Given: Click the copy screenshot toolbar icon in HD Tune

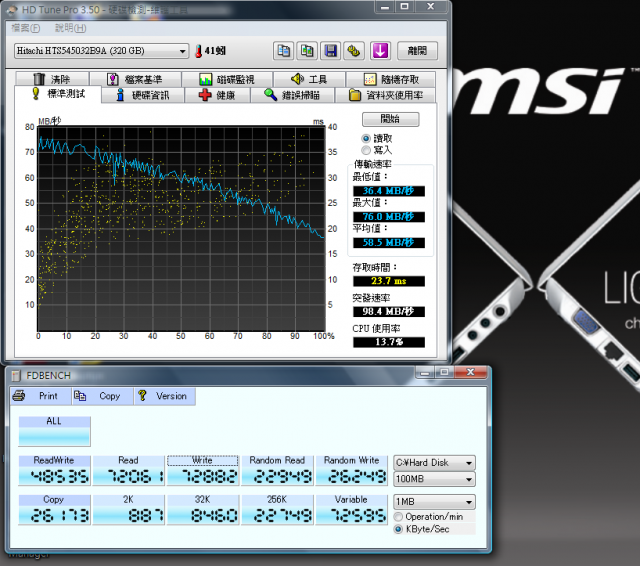Looking at the screenshot, I should (x=307, y=51).
